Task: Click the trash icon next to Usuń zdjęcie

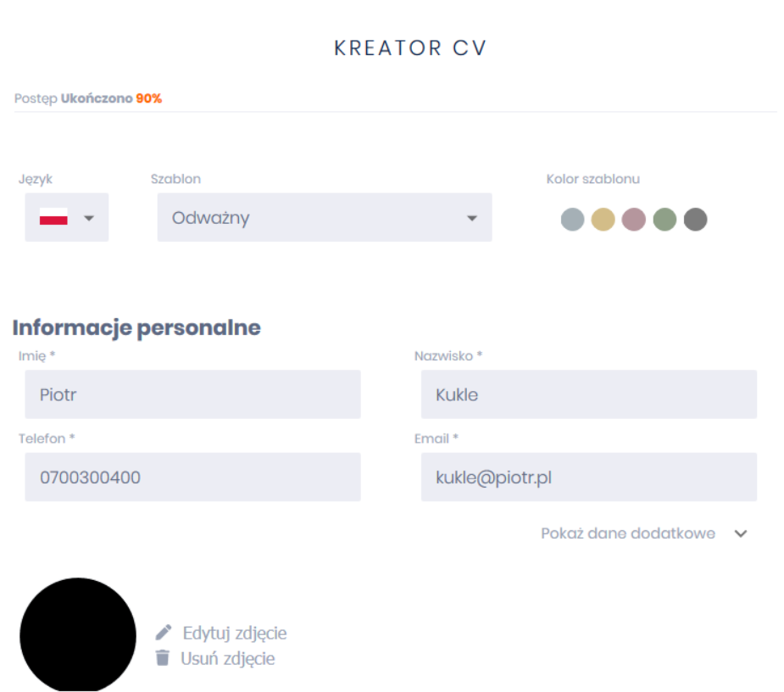Action: point(163,657)
